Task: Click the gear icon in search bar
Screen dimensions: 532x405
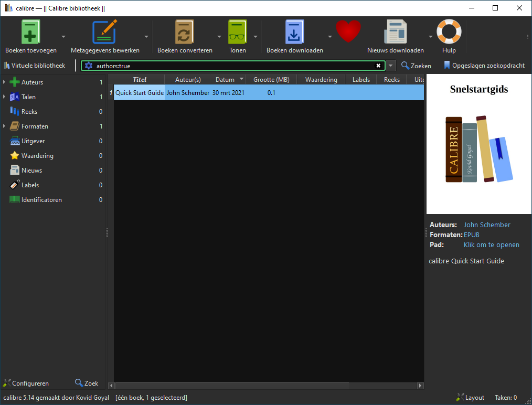Action: (x=89, y=66)
